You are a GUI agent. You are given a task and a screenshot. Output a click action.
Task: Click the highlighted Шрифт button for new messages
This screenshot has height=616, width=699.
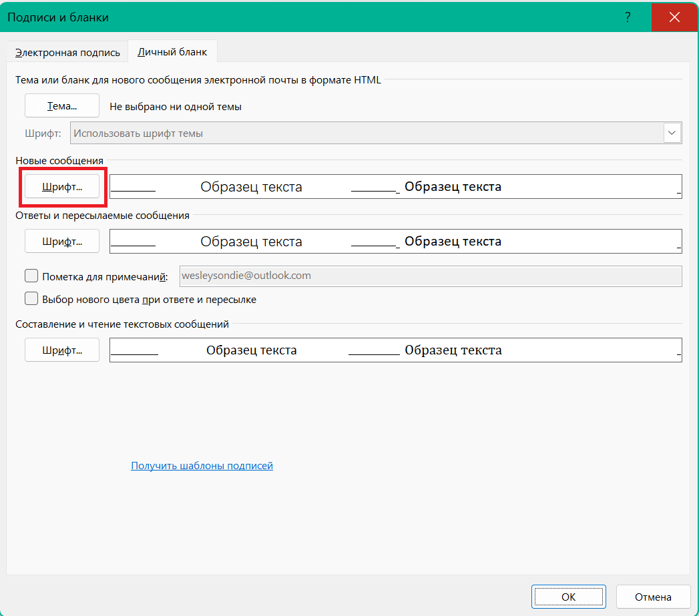click(x=61, y=186)
